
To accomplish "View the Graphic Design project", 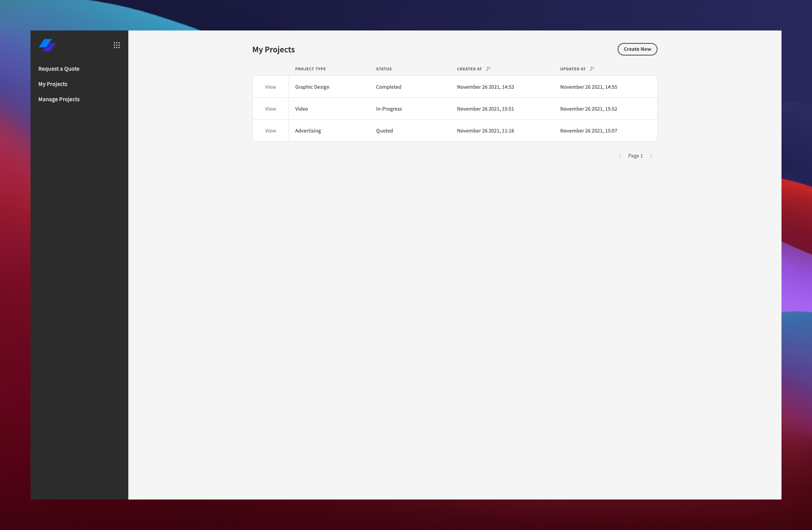I will [270, 87].
